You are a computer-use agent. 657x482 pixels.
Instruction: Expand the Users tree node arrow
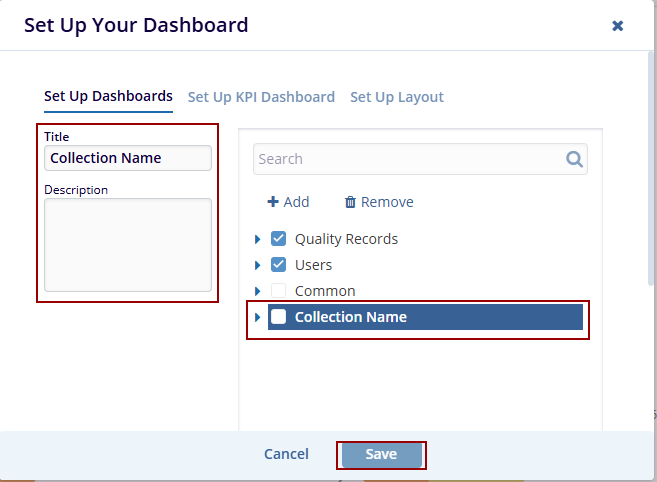click(258, 265)
